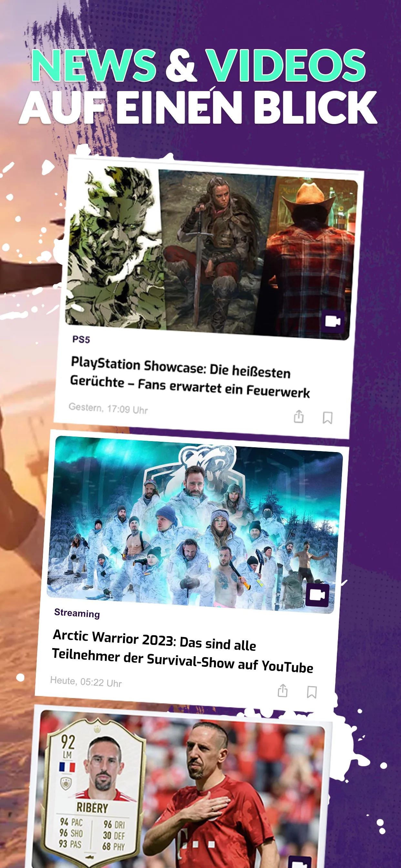Open the Streaming category tag
The image size is (401, 868).
(x=77, y=613)
